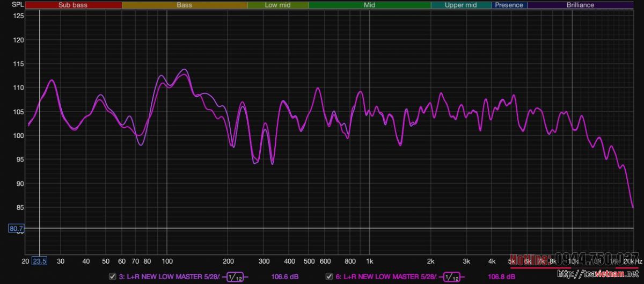The height and width of the screenshot is (284, 644).
Task: Click the 106.8 dB readout for trace 6
Action: pyautogui.click(x=501, y=277)
